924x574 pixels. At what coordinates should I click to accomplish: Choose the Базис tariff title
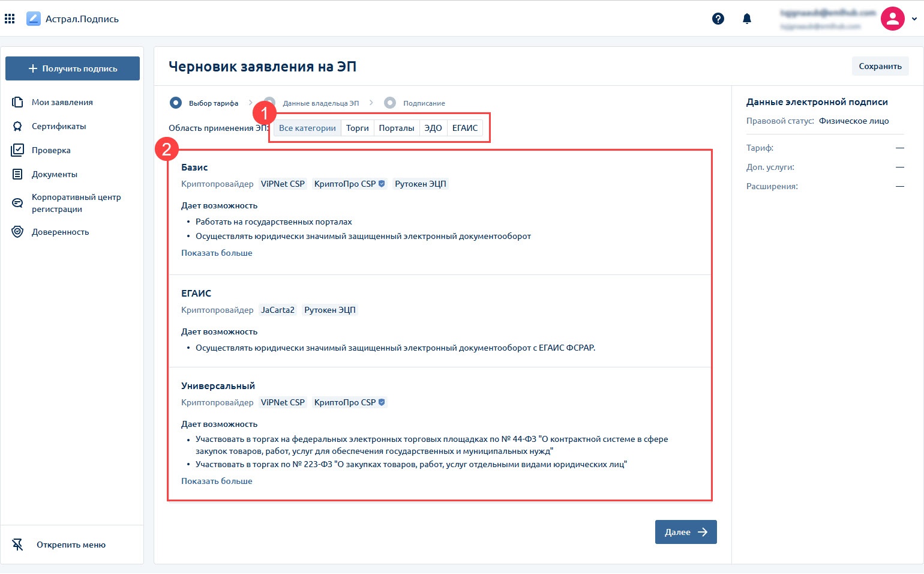[x=194, y=167]
